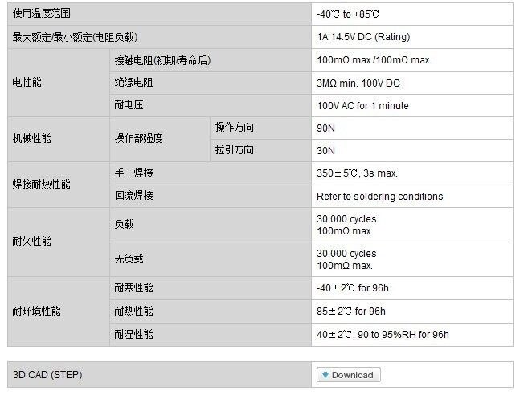The height and width of the screenshot is (395, 532).
Task: Click the 350±5℃, 3s max. value
Action: (358, 173)
